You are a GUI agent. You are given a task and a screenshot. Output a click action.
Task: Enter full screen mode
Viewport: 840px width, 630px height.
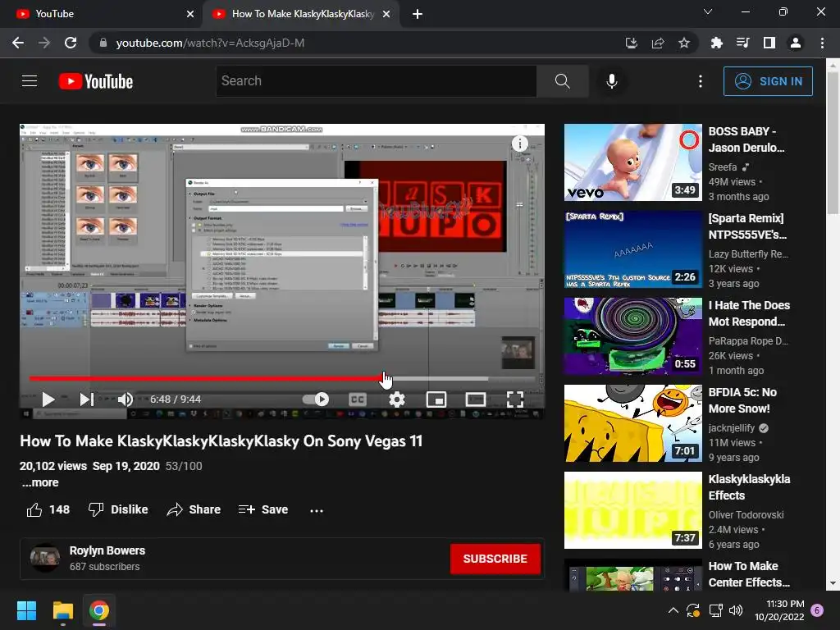[515, 399]
